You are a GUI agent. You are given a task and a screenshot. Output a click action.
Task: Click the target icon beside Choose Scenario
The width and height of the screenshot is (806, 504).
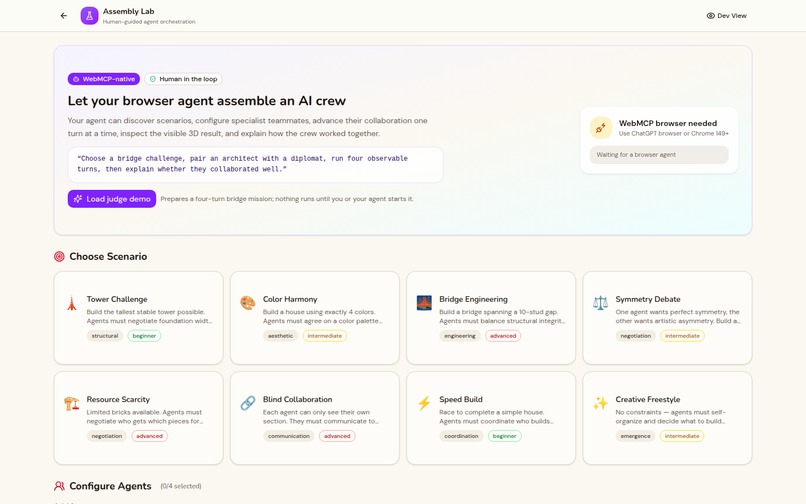click(x=59, y=256)
